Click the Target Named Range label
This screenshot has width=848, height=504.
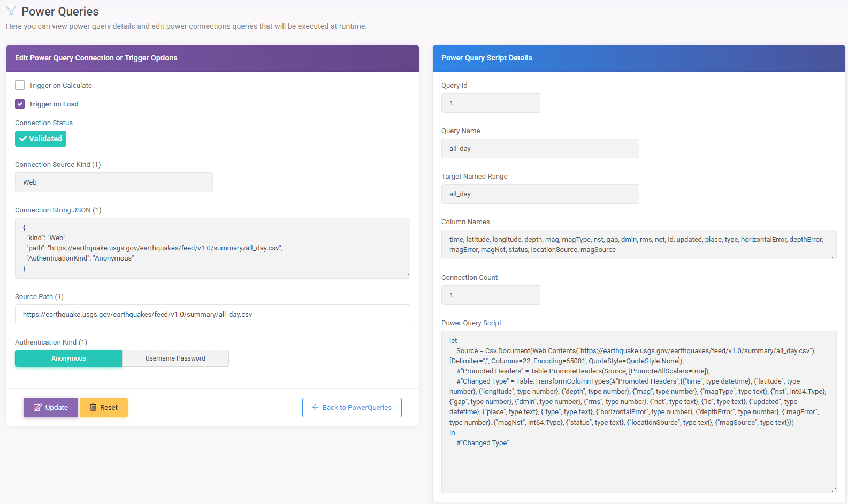475,177
